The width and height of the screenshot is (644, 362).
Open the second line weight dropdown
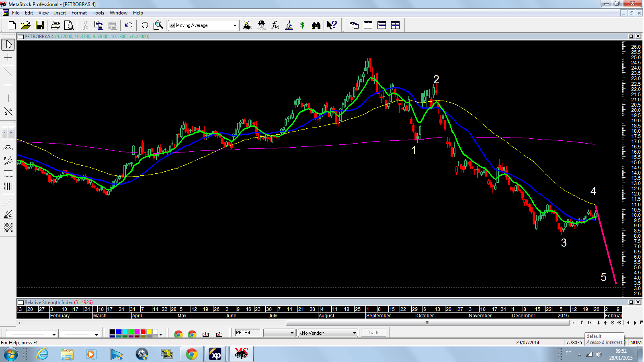(96, 335)
